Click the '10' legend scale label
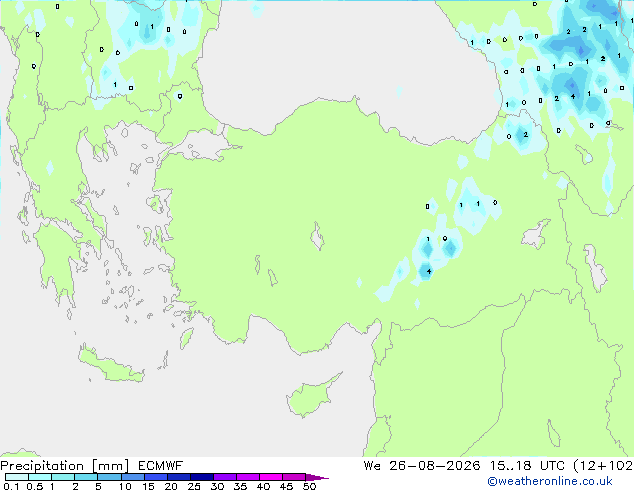The height and width of the screenshot is (490, 634). pos(125,486)
